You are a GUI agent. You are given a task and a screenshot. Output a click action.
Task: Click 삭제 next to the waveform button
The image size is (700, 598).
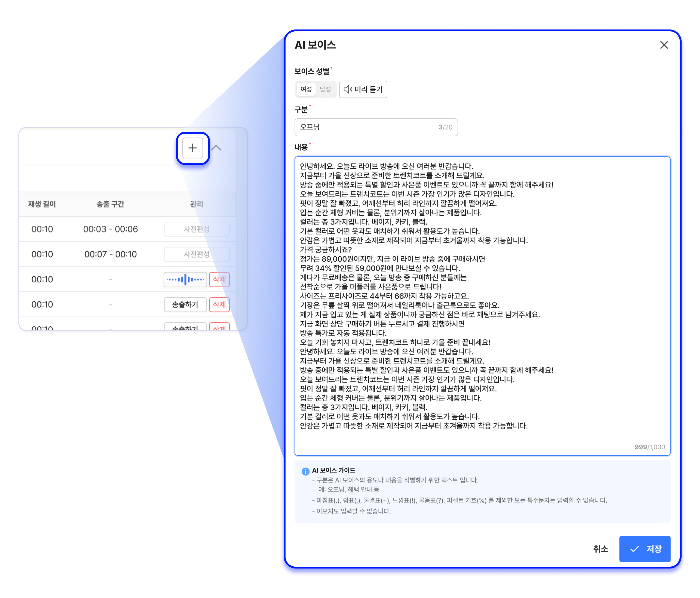pyautogui.click(x=219, y=279)
